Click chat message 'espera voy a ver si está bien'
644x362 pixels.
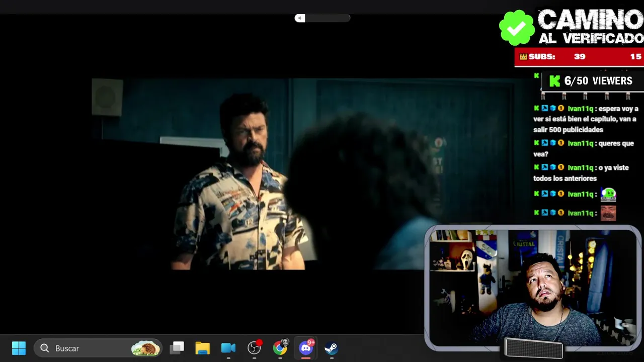(586, 119)
